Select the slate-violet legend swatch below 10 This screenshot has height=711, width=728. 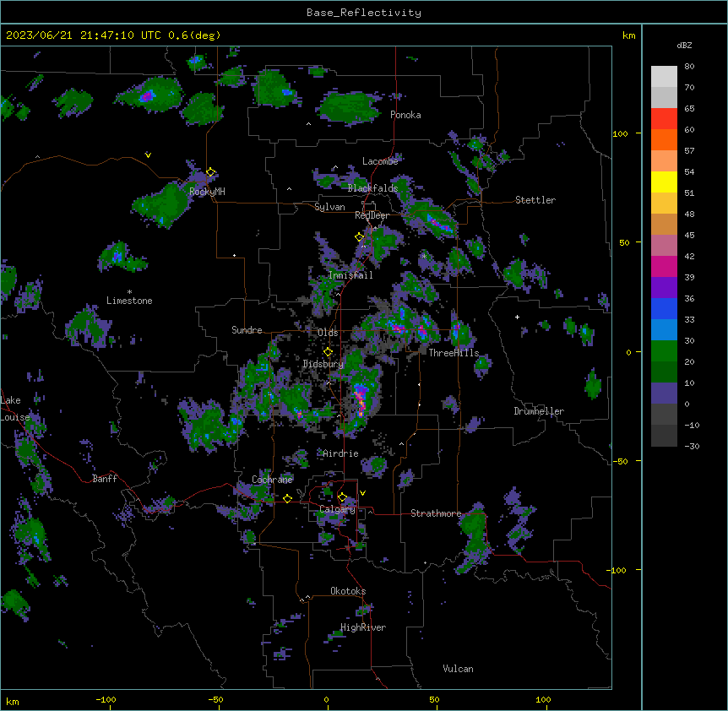pos(664,393)
